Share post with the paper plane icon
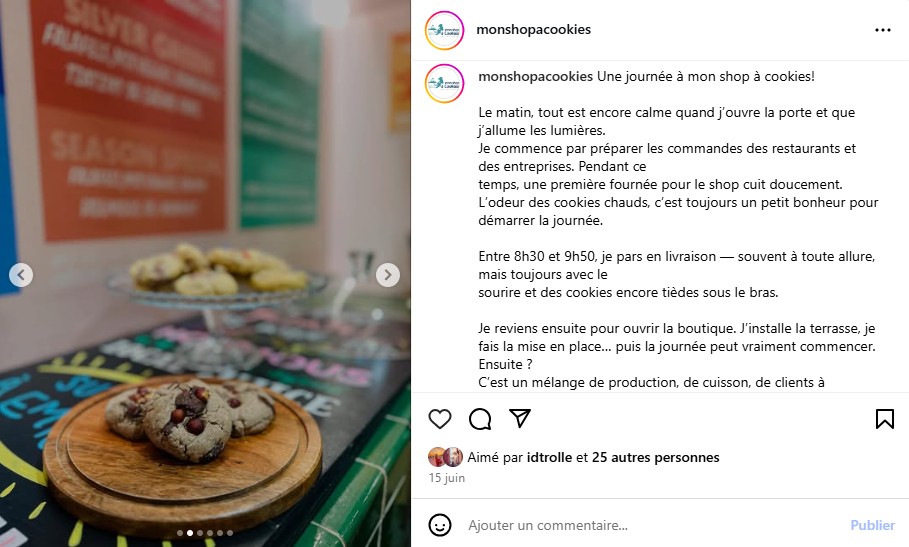 pos(519,418)
